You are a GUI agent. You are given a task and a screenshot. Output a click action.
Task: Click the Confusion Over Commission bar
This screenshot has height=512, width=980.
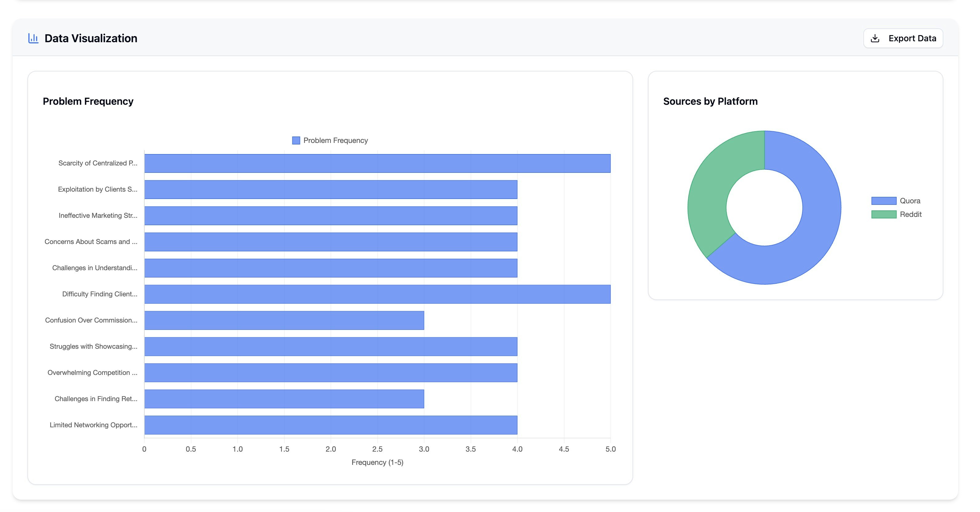(284, 320)
